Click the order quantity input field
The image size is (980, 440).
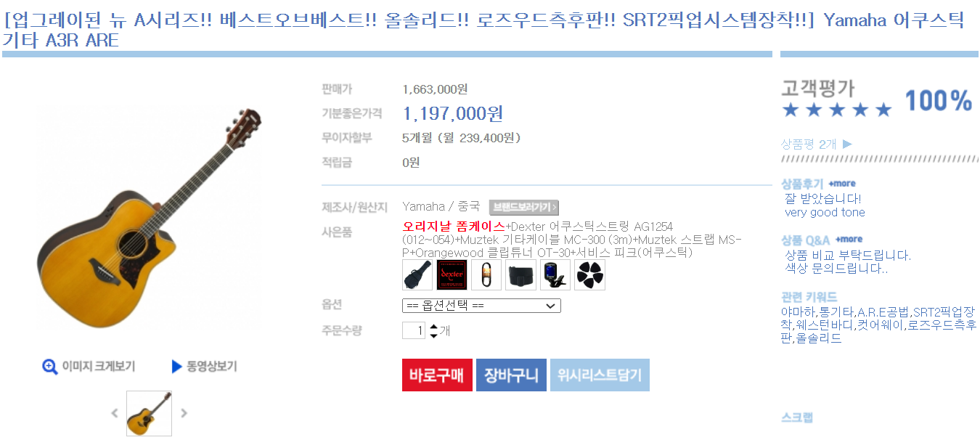point(414,331)
